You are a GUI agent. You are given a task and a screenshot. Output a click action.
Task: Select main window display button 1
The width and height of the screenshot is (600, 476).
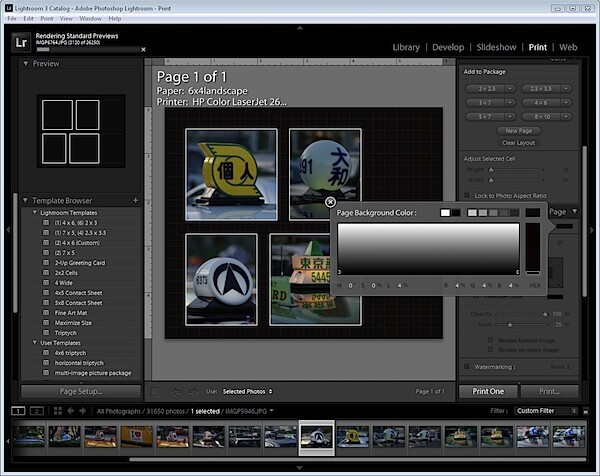point(18,411)
